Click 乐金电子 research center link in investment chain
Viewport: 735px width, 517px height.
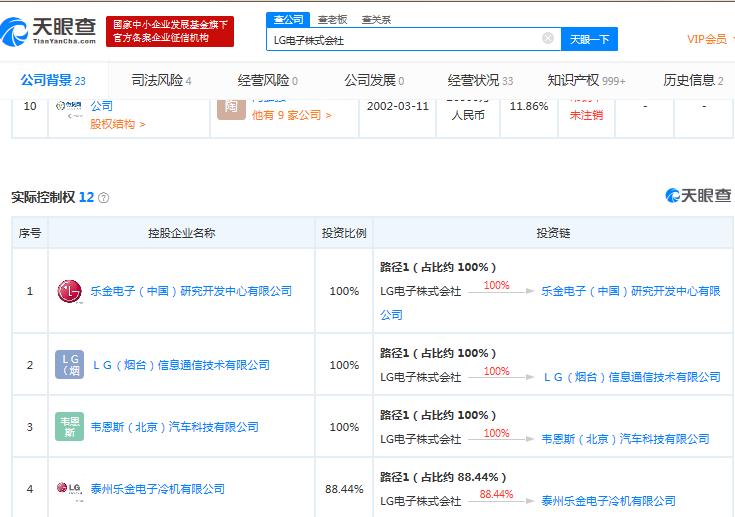pos(630,291)
